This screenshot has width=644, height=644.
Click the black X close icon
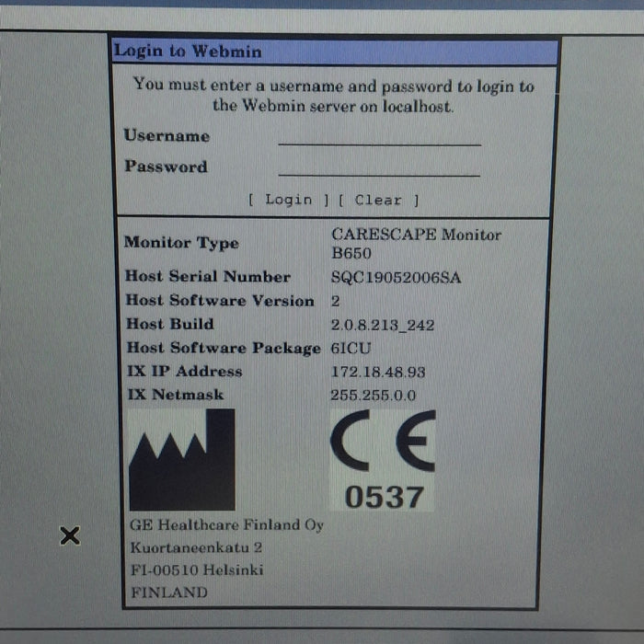tap(70, 535)
